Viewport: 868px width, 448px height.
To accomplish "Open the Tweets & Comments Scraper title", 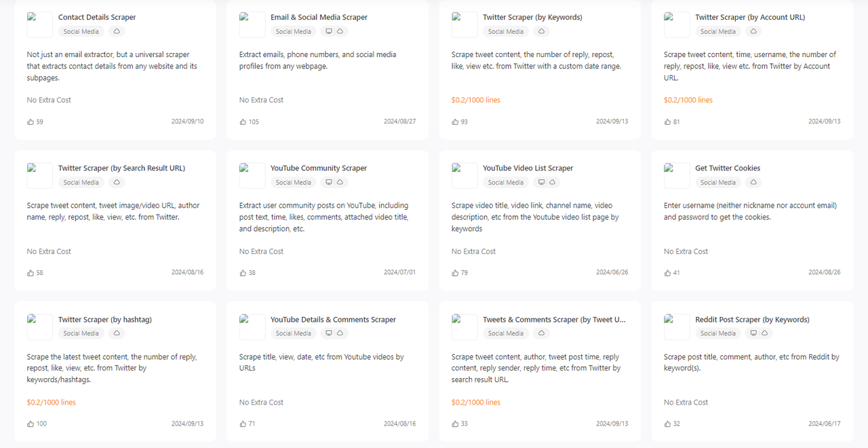I will click(x=554, y=320).
